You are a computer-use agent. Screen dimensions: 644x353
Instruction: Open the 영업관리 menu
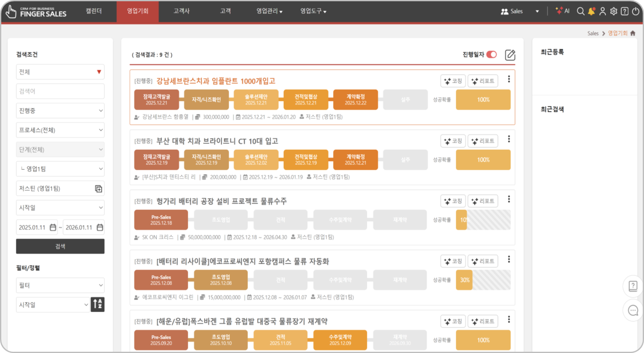tap(269, 11)
